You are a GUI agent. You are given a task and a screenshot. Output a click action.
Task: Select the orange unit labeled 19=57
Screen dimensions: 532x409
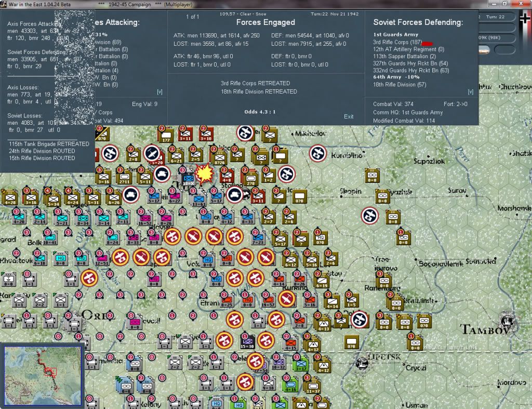tap(268, 301)
